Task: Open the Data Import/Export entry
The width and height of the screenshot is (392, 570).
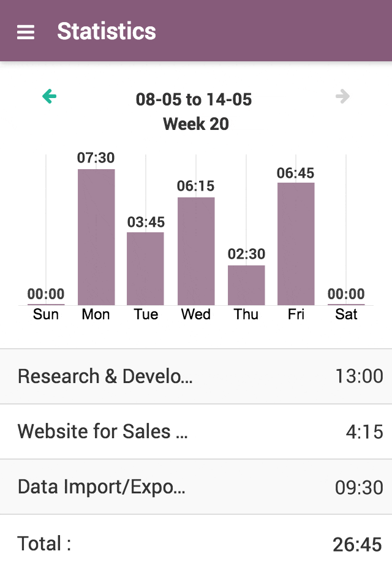Action: click(x=196, y=487)
